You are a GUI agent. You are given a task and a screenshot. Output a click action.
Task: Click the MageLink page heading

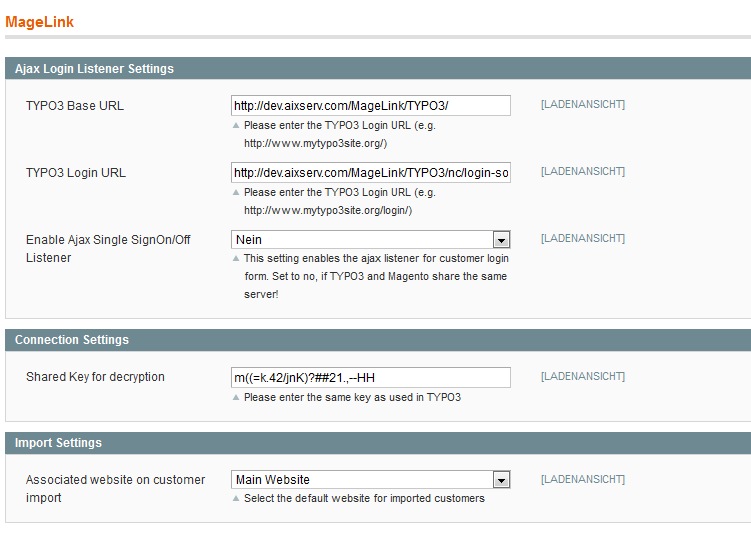coord(39,21)
